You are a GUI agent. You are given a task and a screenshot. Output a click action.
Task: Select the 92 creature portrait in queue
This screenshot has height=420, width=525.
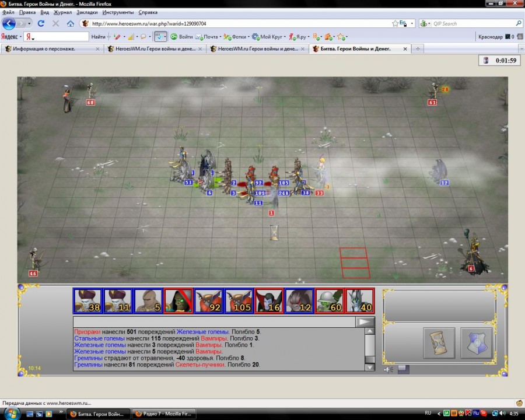click(x=208, y=300)
